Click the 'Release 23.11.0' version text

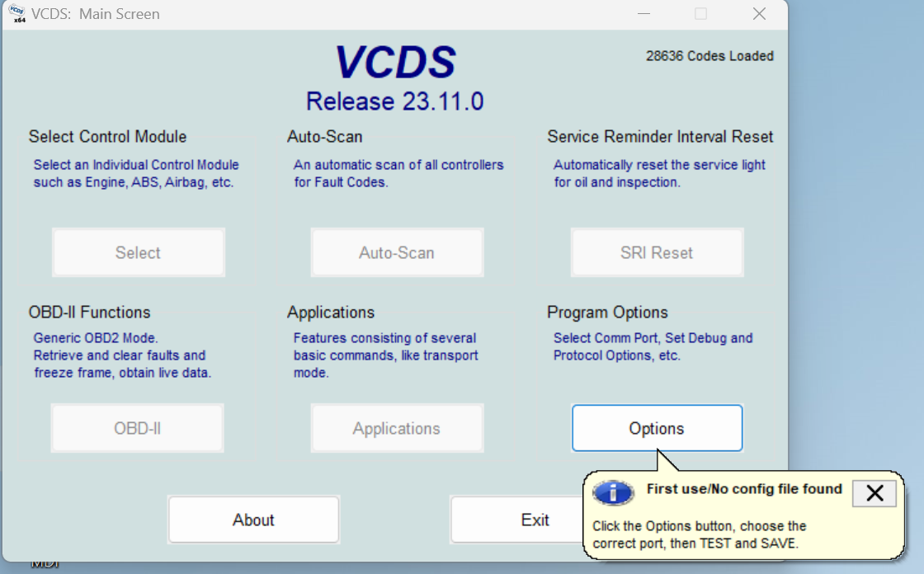[x=395, y=101]
